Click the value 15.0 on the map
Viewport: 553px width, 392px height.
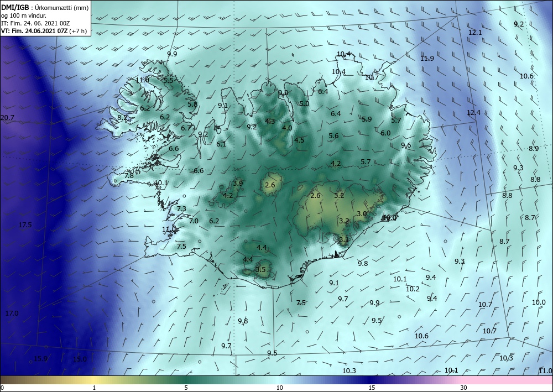(80, 359)
